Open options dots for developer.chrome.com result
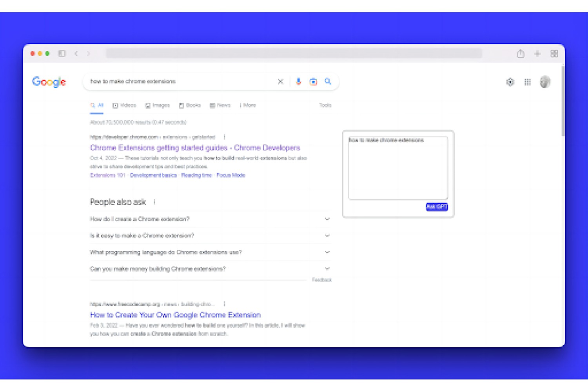The image size is (588, 392). [x=224, y=137]
